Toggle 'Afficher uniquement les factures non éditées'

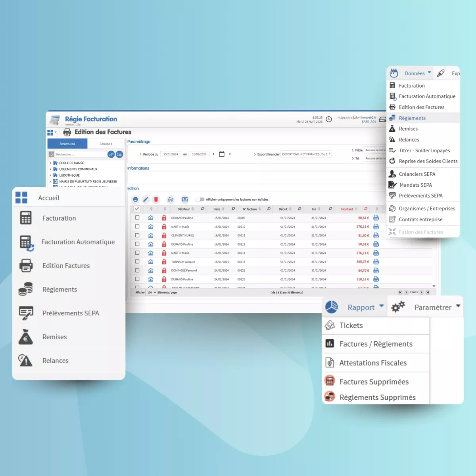tap(200, 200)
